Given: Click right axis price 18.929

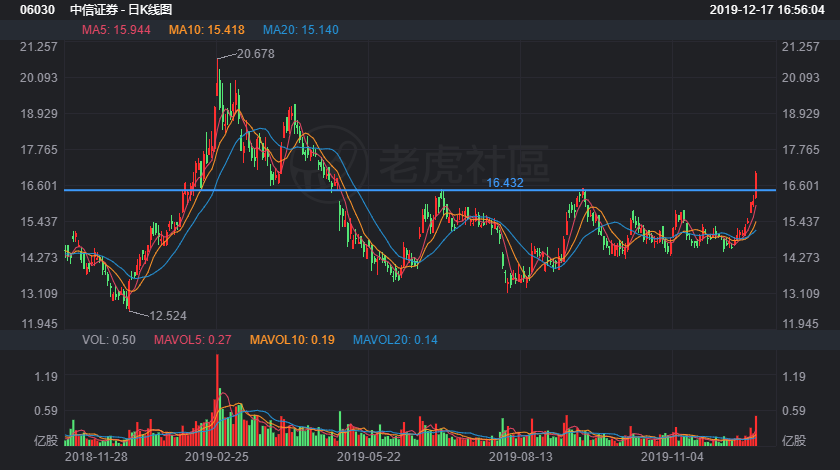Looking at the screenshot, I should (x=800, y=114).
